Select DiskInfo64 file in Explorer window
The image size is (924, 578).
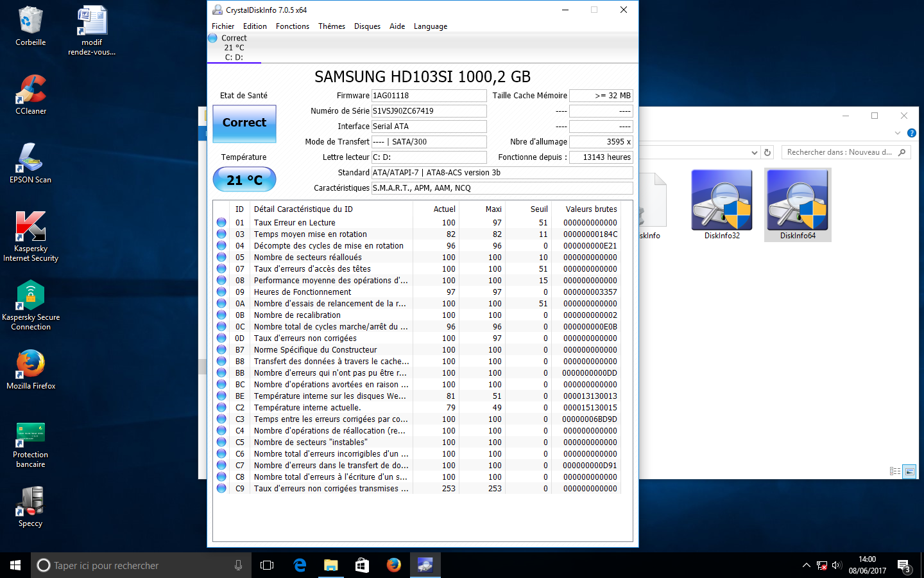(x=798, y=205)
